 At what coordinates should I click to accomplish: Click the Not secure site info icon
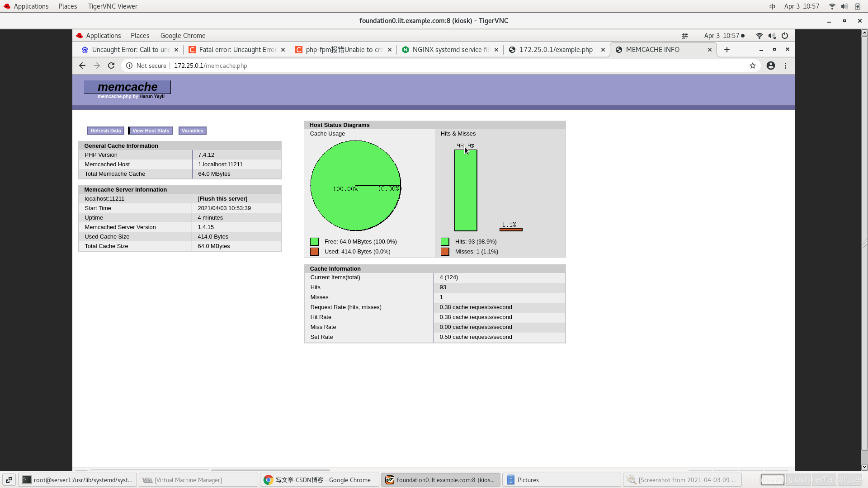coord(129,66)
